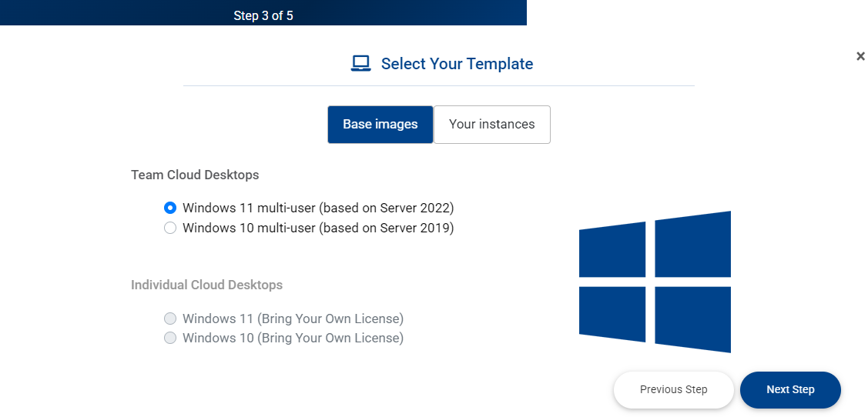Select the Windows 11 multi-user radio button
868x417 pixels.
point(170,208)
